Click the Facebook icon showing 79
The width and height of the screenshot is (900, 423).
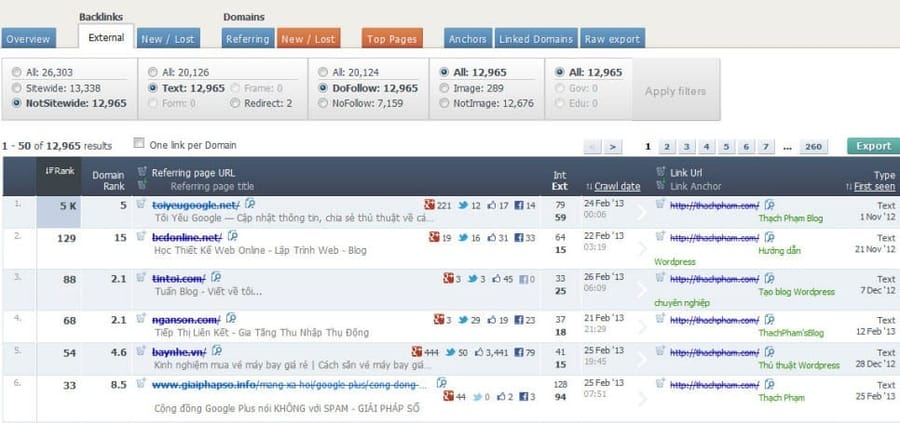click(518, 352)
